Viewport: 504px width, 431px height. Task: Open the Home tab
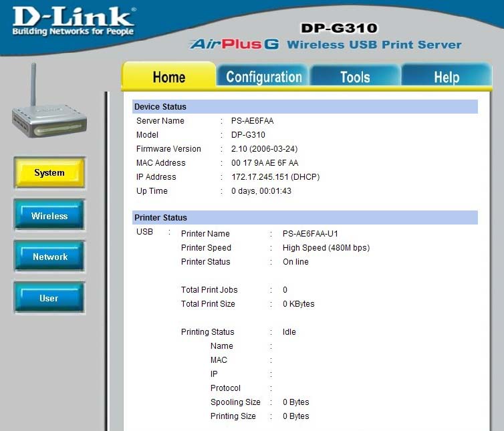(x=168, y=76)
